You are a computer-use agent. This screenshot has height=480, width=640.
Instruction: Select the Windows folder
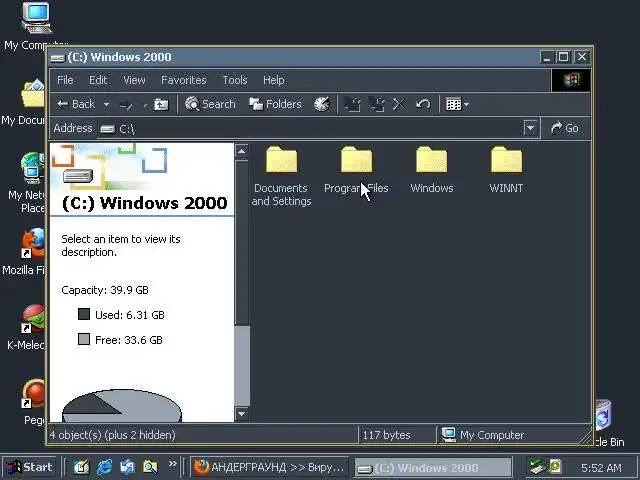tap(431, 170)
